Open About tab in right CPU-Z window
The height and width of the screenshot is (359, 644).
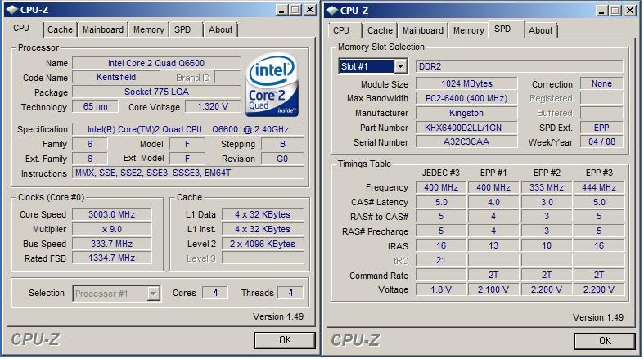click(541, 30)
